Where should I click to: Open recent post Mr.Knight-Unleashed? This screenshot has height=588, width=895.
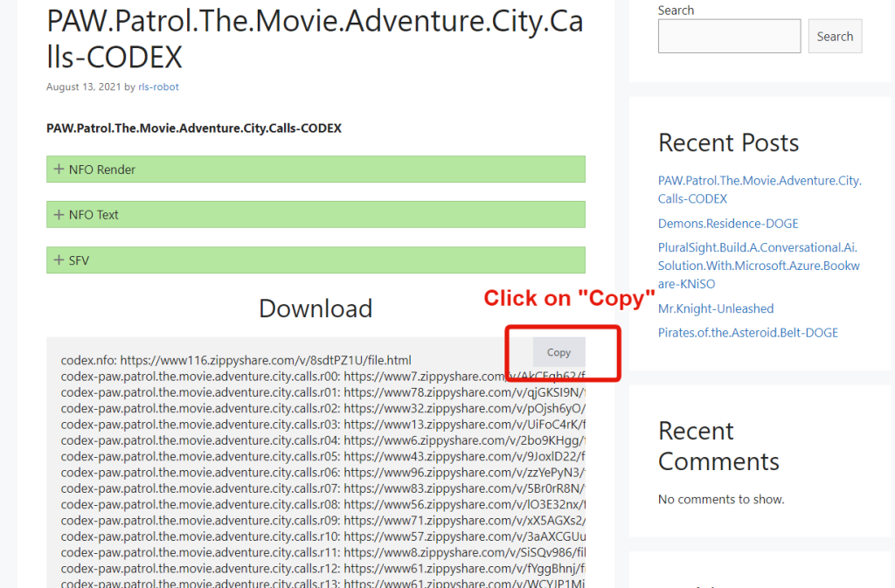point(716,308)
